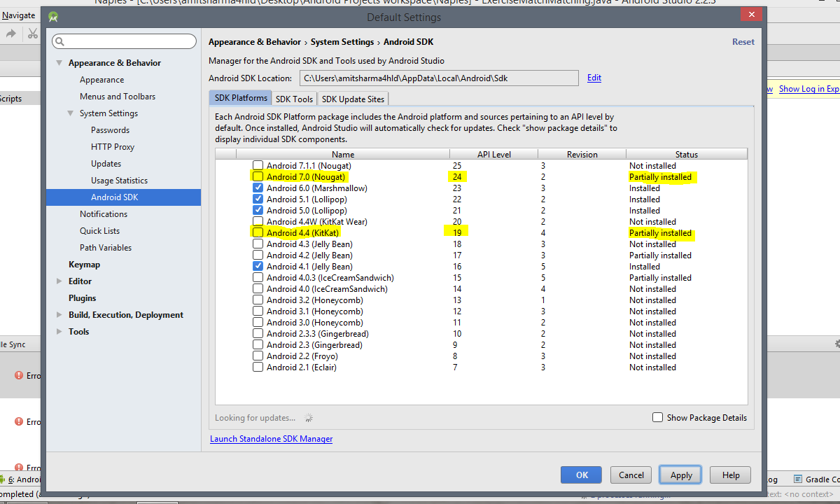Check Android 2.3.3 (Gingerbread) platform

(258, 334)
